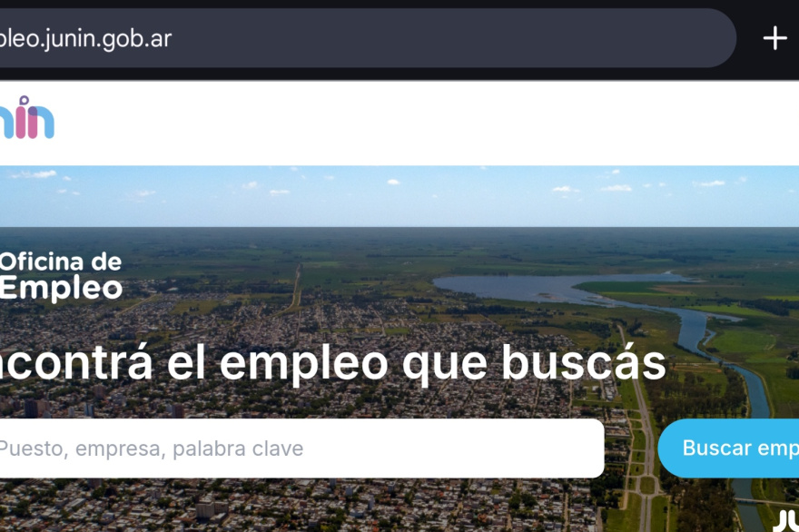
Task: Click the 'Buscar empleo' button
Action: coord(729,448)
